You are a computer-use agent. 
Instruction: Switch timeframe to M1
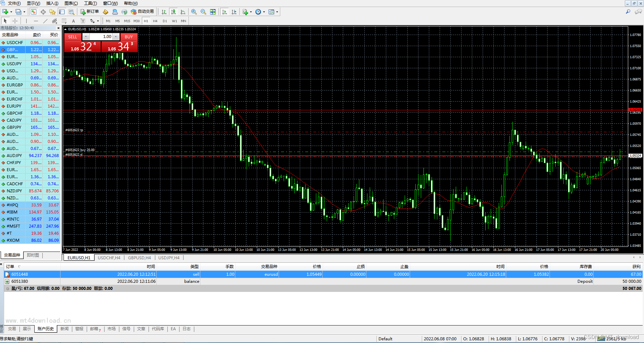point(108,21)
